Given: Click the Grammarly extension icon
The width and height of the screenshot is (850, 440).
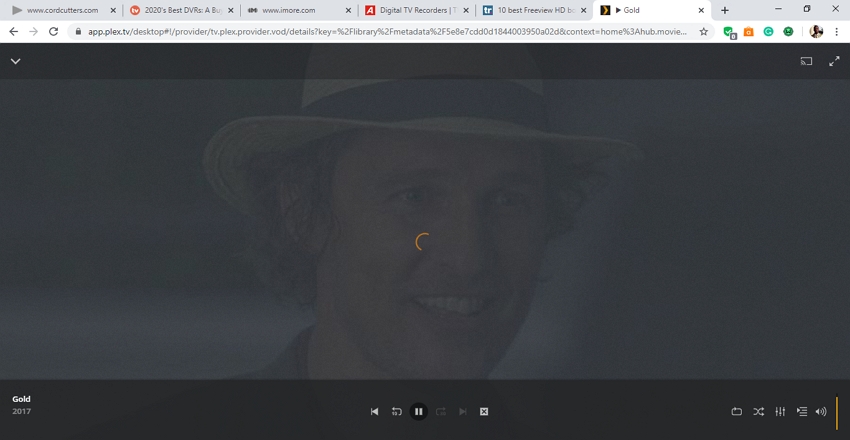Looking at the screenshot, I should [768, 32].
